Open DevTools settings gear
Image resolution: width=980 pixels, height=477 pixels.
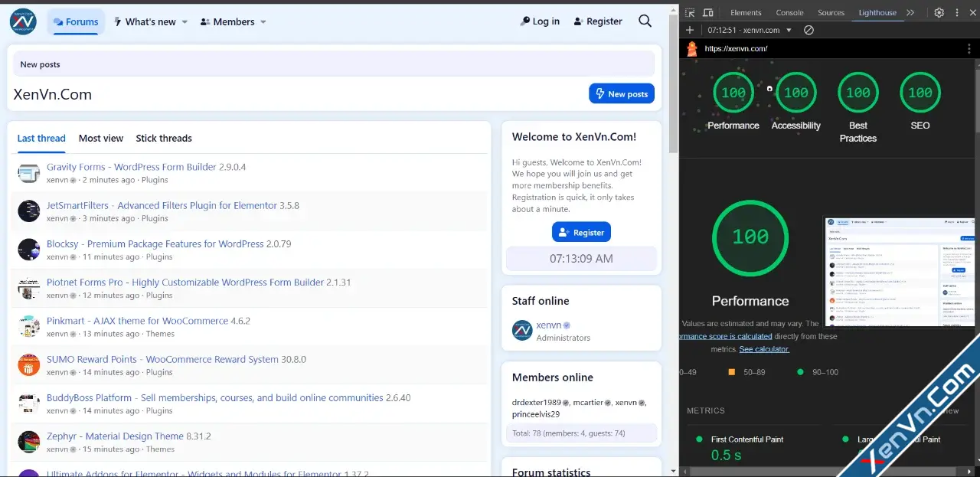[x=939, y=12]
